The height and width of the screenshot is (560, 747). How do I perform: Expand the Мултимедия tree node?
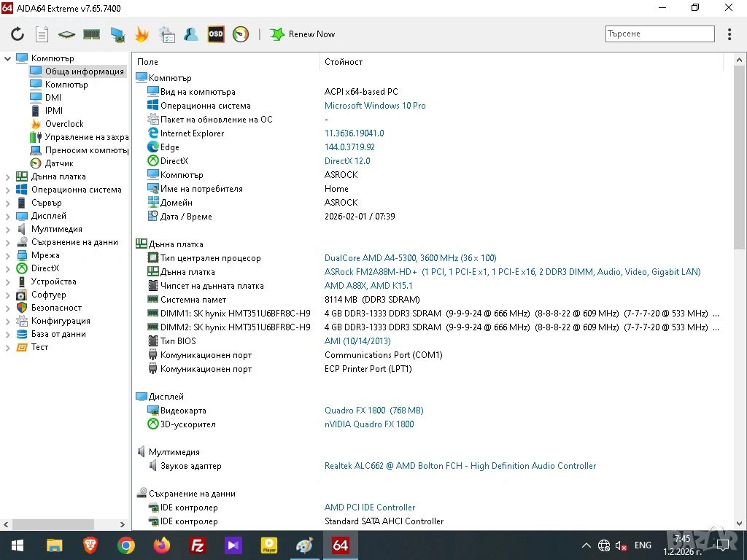point(8,229)
